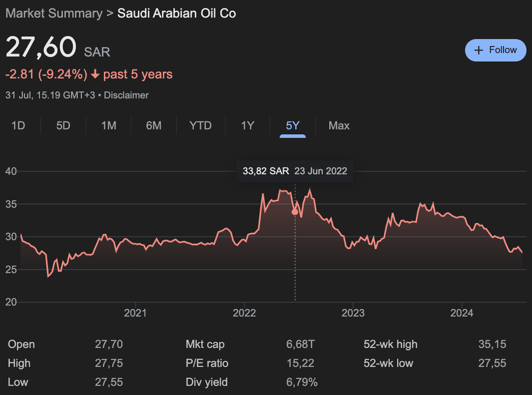Click the Follow button

pyautogui.click(x=495, y=50)
